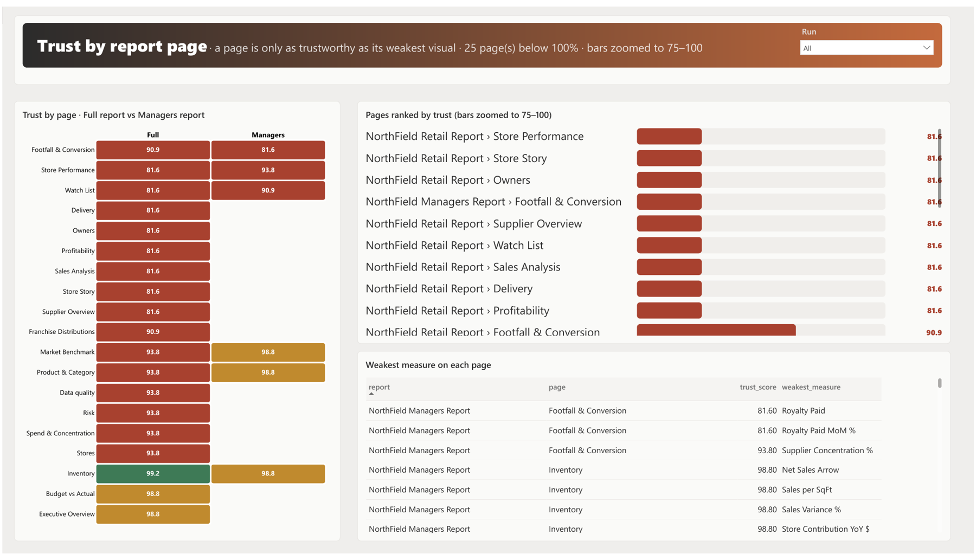The image size is (976, 560).
Task: Click Executive Overview Full cell 98.8
Action: [x=153, y=514]
